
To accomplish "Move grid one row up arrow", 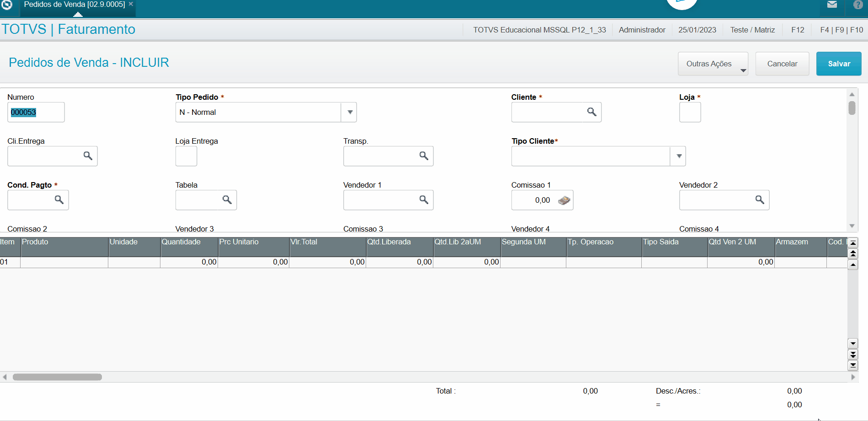I will [x=853, y=265].
